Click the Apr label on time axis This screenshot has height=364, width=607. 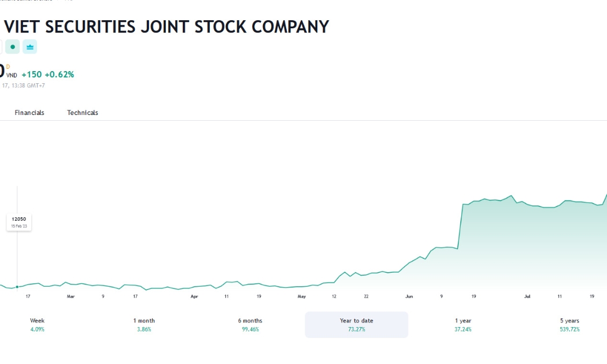(194, 297)
